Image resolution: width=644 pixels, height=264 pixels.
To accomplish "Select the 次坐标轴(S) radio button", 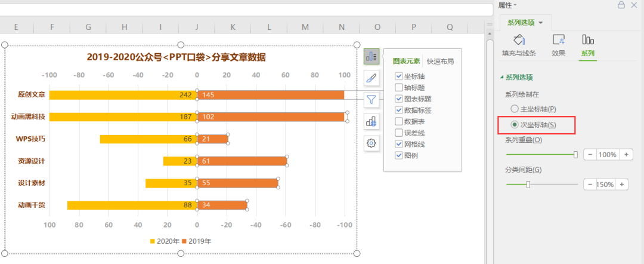I will pyautogui.click(x=514, y=125).
